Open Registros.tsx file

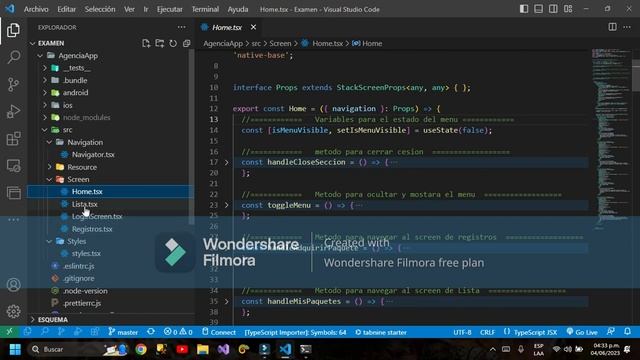point(92,229)
